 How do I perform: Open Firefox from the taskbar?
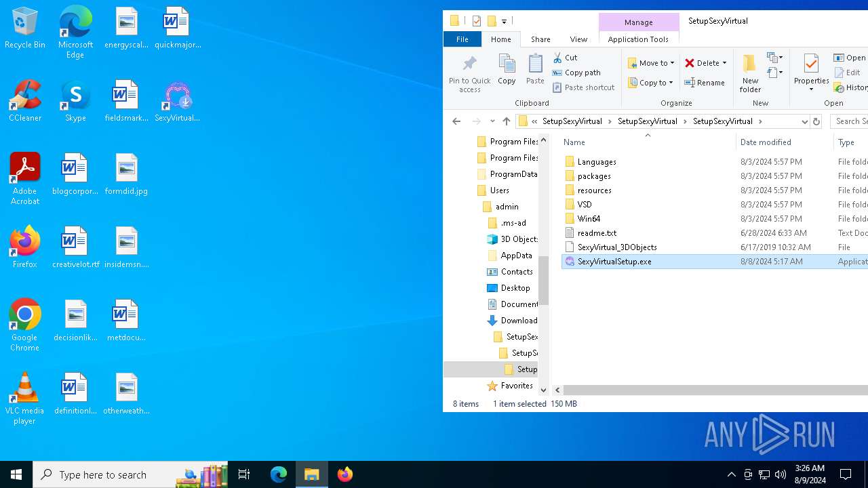click(x=344, y=474)
